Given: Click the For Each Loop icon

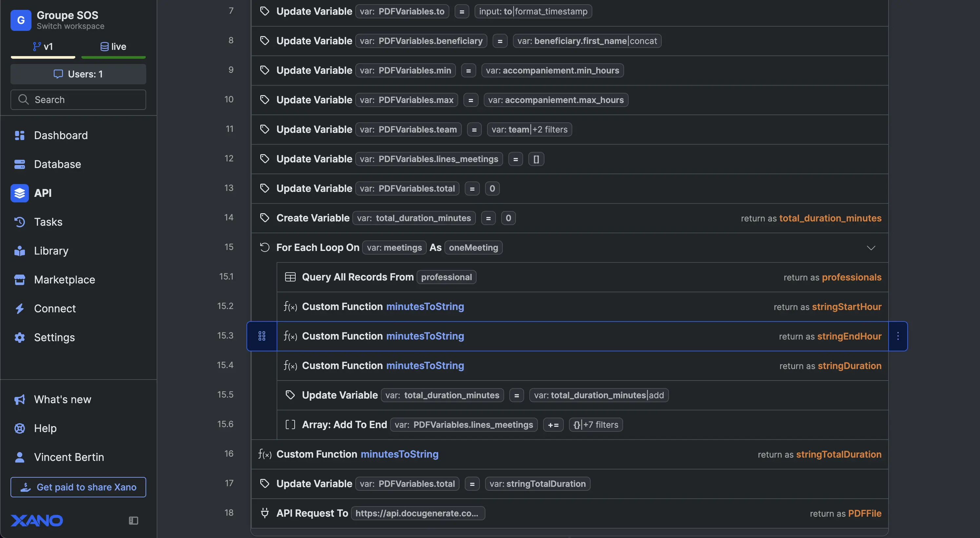Looking at the screenshot, I should click(x=265, y=247).
